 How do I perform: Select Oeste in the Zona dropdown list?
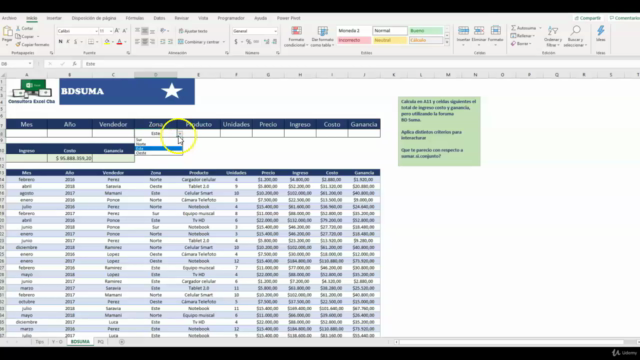coord(159,153)
